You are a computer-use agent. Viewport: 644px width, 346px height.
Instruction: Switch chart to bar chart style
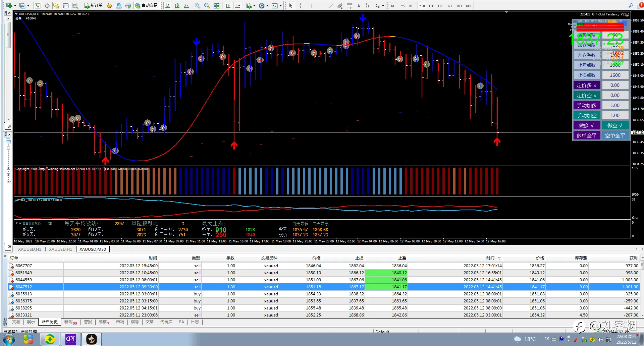coord(168,6)
